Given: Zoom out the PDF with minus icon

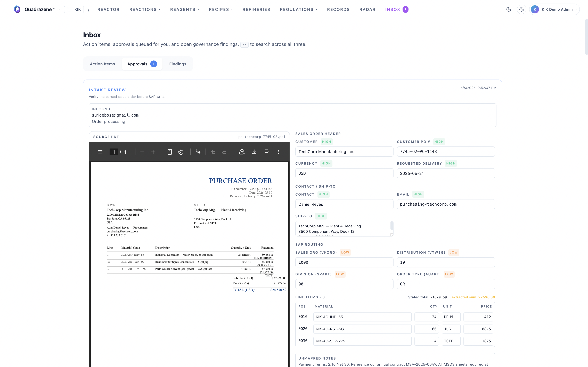Looking at the screenshot, I should [x=142, y=152].
